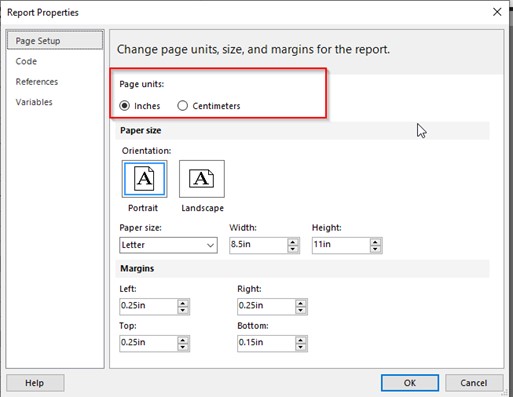The width and height of the screenshot is (513, 397).
Task: Switch to the Code page
Action: (x=26, y=61)
